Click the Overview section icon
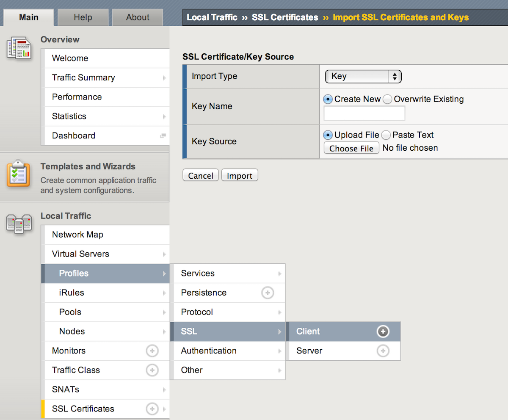 [19, 48]
